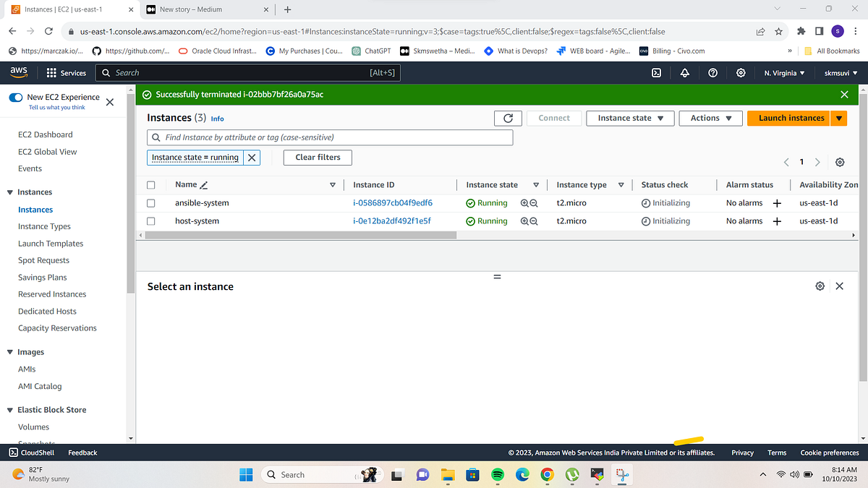Open Microsoft Edge from the taskbar

coord(522,475)
